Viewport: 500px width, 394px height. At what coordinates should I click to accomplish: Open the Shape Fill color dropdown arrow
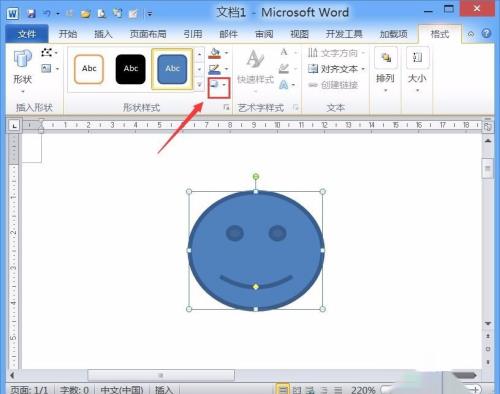[226, 53]
